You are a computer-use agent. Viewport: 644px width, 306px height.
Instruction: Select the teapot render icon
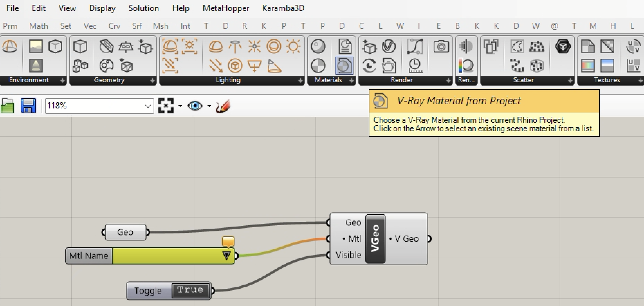[389, 65]
